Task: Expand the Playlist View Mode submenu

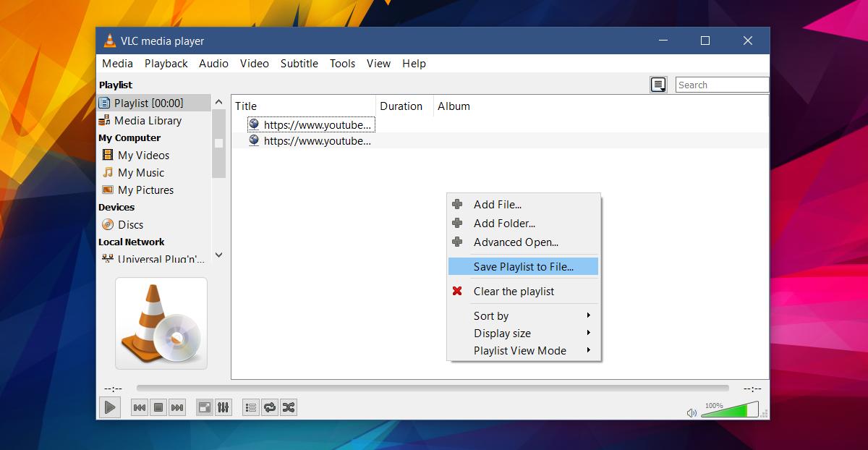Action: pos(523,351)
